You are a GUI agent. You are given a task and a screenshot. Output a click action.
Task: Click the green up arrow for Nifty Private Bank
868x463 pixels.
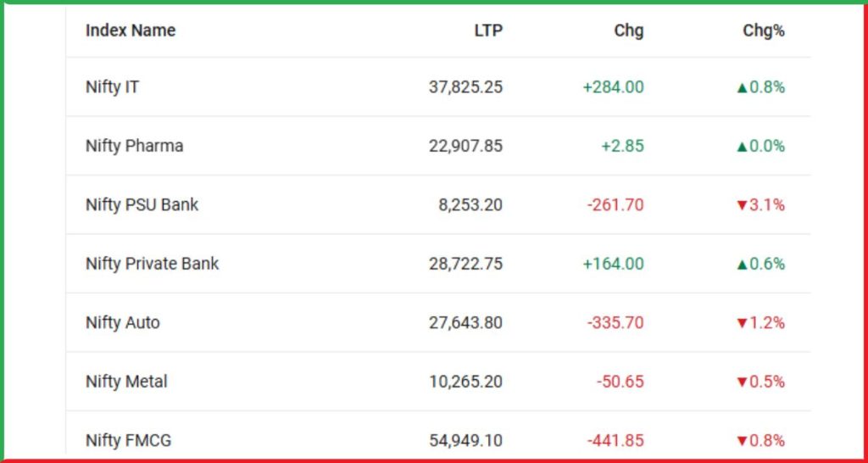(x=743, y=265)
